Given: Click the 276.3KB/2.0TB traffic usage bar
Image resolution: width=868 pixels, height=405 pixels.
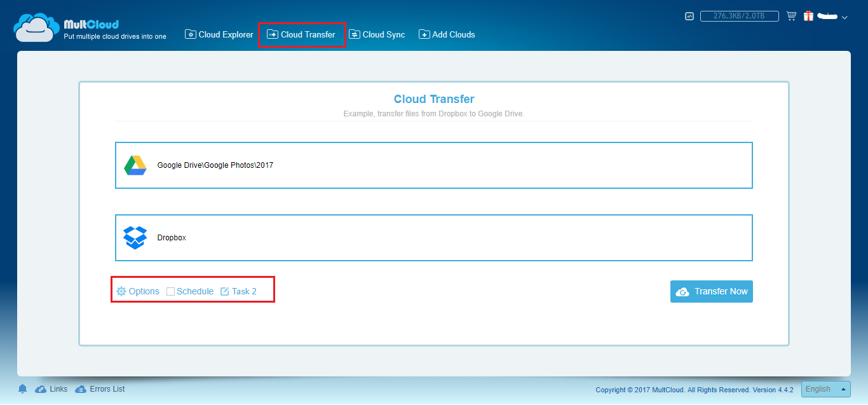Looking at the screenshot, I should tap(740, 17).
